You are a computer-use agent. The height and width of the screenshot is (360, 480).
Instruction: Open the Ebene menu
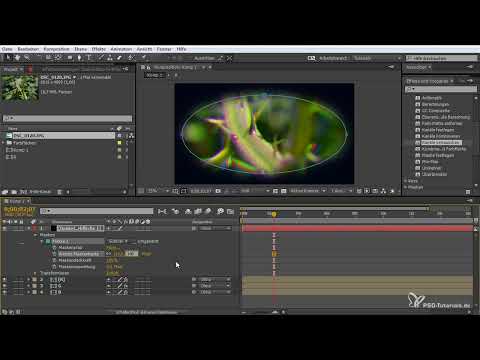tap(81, 49)
